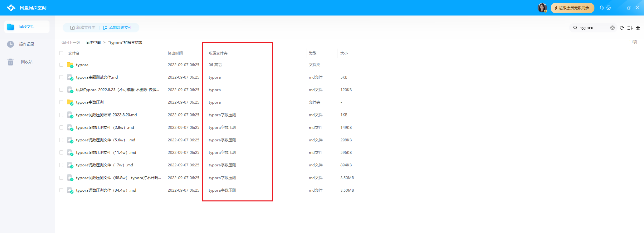Check the box for 压测文件 (2.8w) .md

(x=61, y=127)
